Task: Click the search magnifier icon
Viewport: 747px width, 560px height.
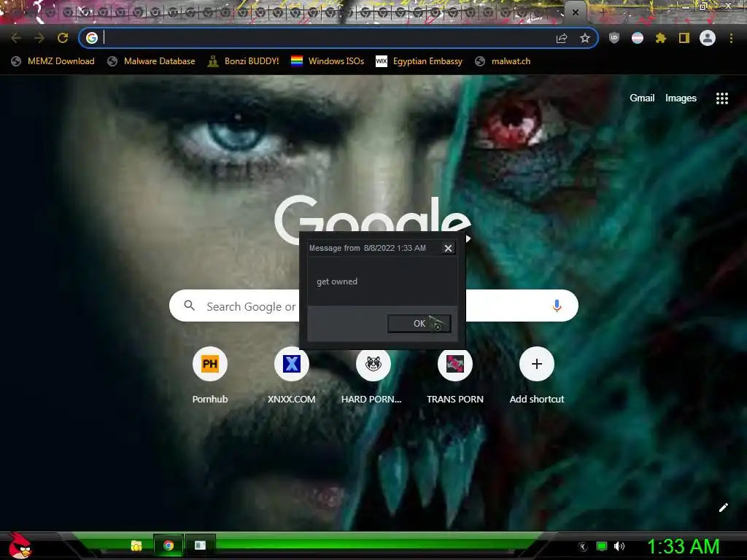Action: (189, 306)
